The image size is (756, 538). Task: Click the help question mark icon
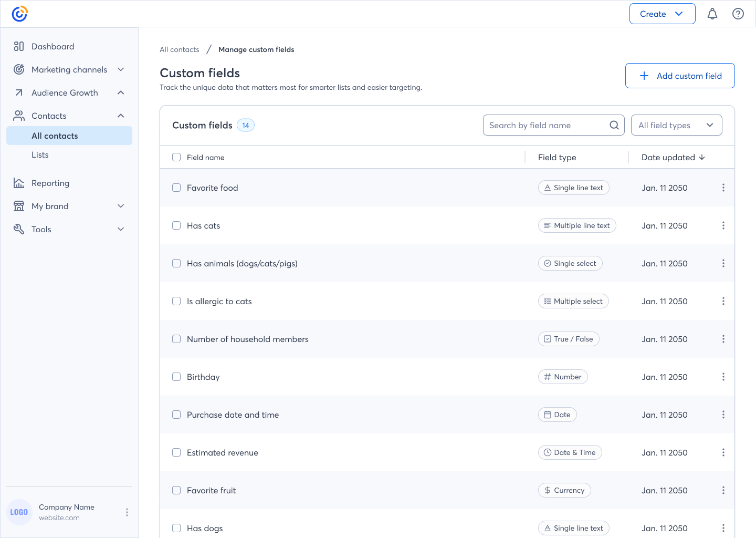(x=738, y=14)
